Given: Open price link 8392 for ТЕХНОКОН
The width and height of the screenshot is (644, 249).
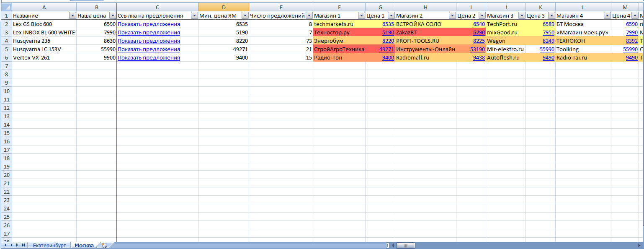Looking at the screenshot, I should (x=632, y=41).
